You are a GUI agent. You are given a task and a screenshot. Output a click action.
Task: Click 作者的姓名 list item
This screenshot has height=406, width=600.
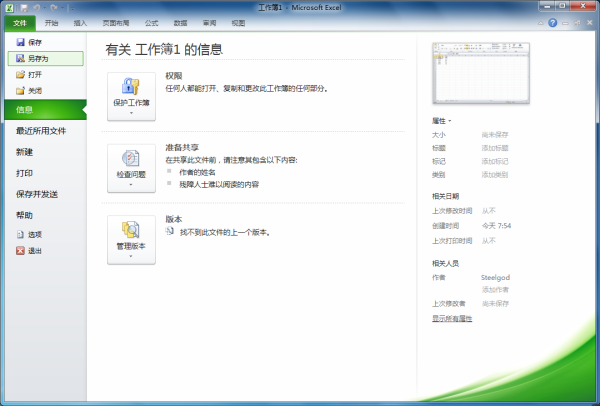tap(197, 172)
